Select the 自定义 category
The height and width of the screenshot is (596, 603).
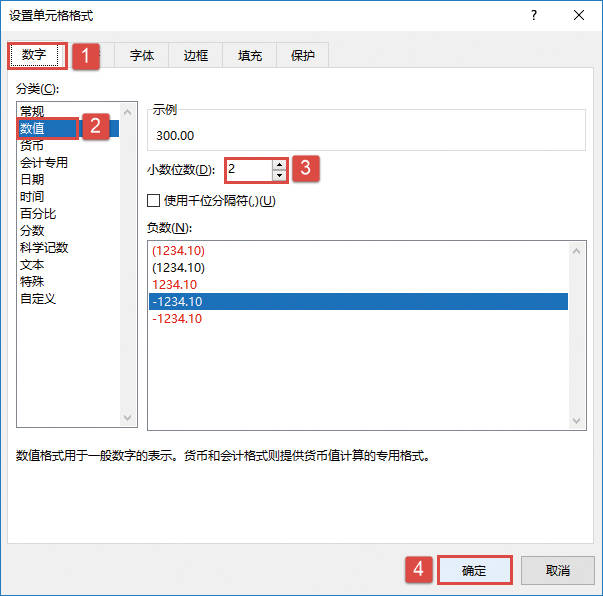coord(38,298)
